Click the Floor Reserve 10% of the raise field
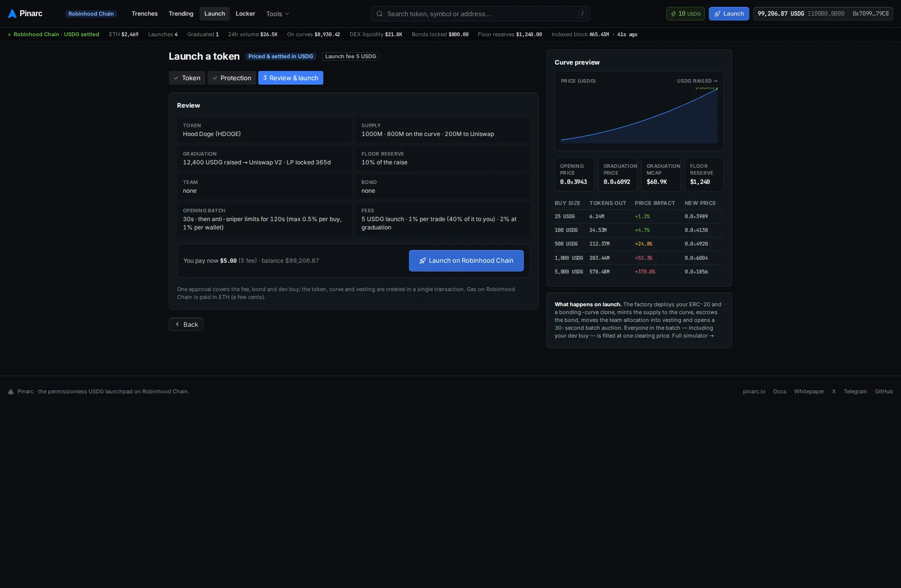The width and height of the screenshot is (901, 588). click(x=443, y=158)
